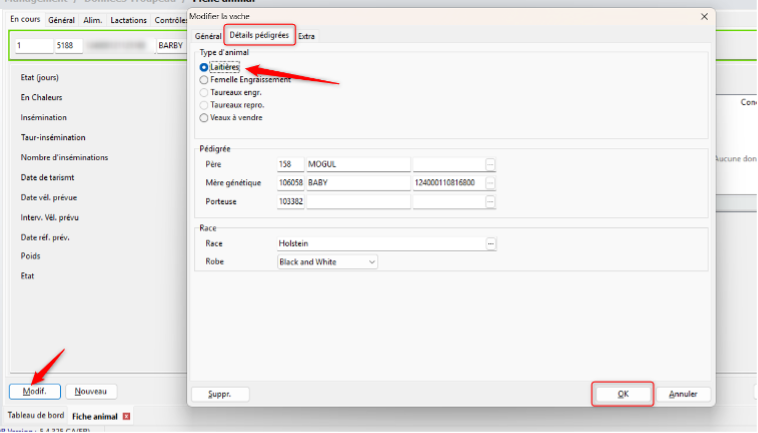This screenshot has height=433, width=758.
Task: Open the Lactations tab in main window
Action: [127, 20]
